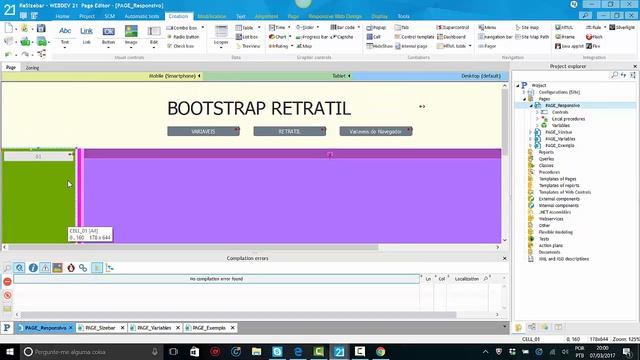This screenshot has width=640, height=360.
Task: Insert a Progress bar control
Action: pos(312,37)
